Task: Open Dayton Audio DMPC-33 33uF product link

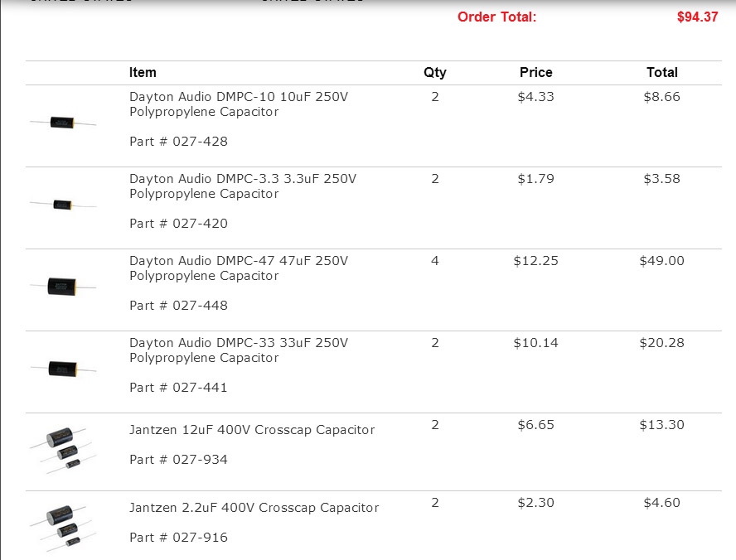Action: 238,350
